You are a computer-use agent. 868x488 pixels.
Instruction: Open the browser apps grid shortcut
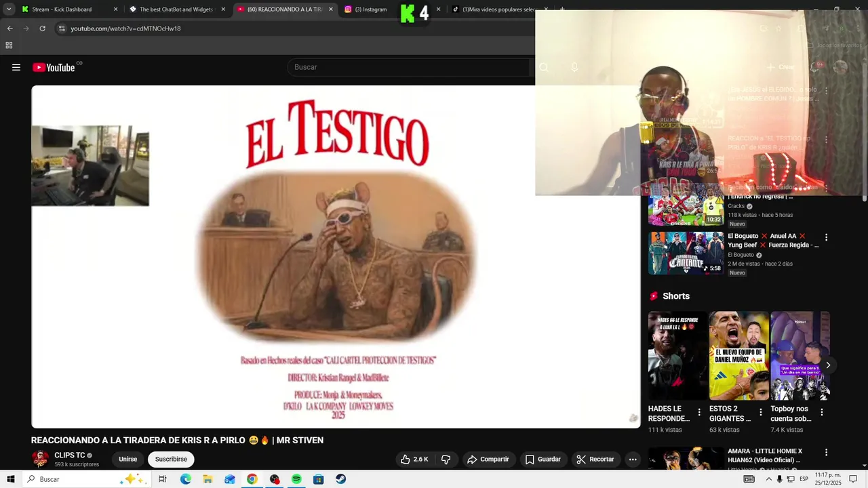pos(9,45)
